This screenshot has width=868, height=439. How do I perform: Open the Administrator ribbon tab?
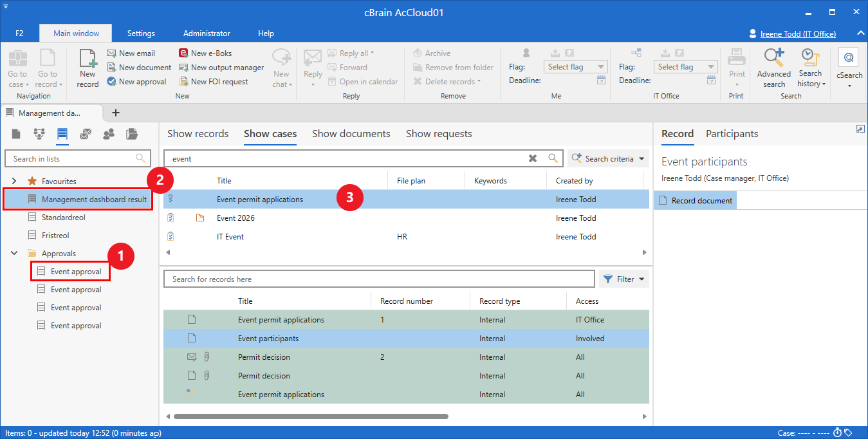(207, 33)
